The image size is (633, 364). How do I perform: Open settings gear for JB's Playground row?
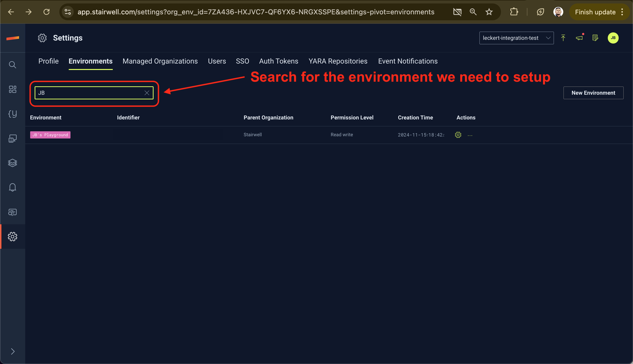[458, 135]
